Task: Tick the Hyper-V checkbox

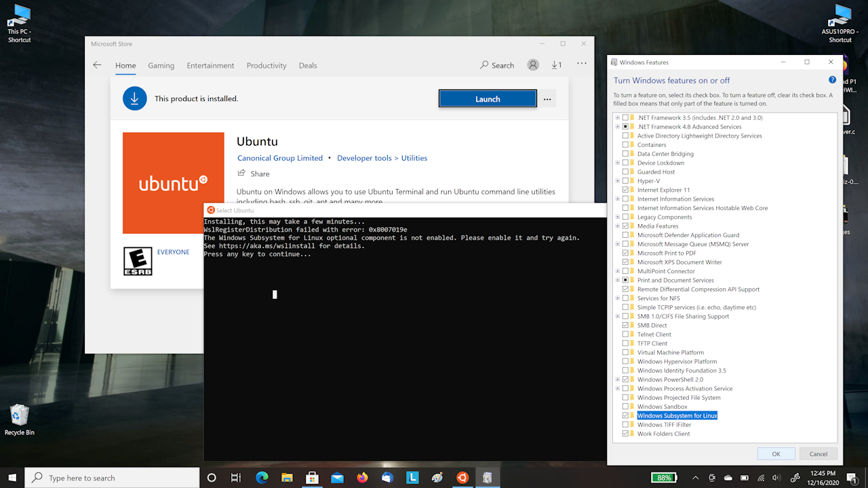Action: coord(625,181)
